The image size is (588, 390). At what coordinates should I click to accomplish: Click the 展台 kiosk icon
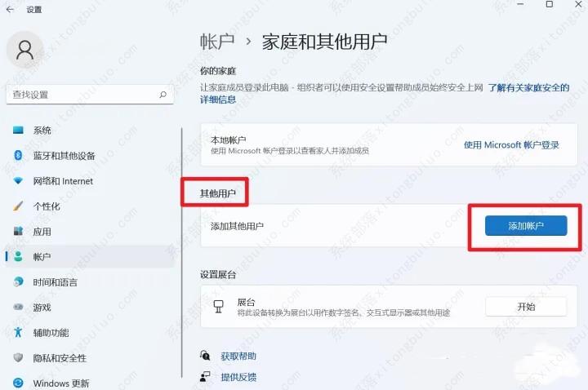coord(218,307)
